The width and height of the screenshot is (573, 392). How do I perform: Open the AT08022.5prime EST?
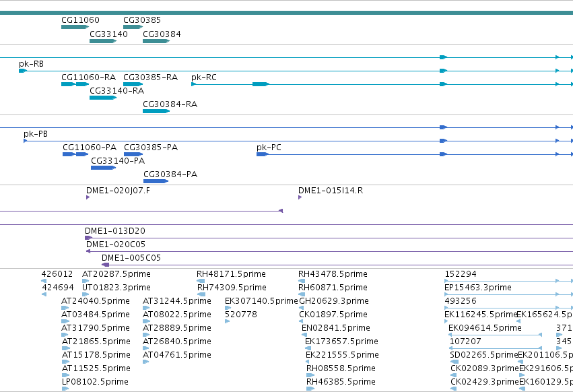click(x=177, y=315)
